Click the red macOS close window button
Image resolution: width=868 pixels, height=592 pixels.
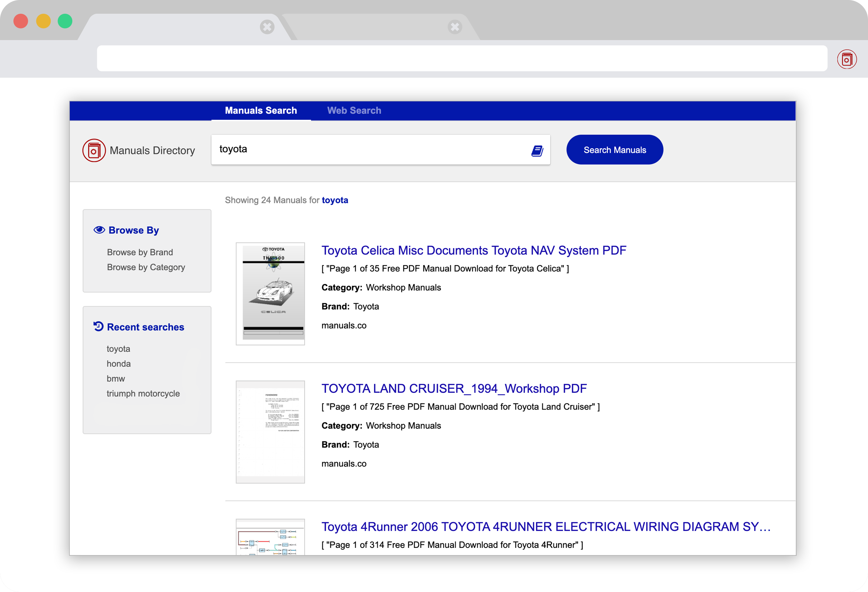(x=21, y=21)
